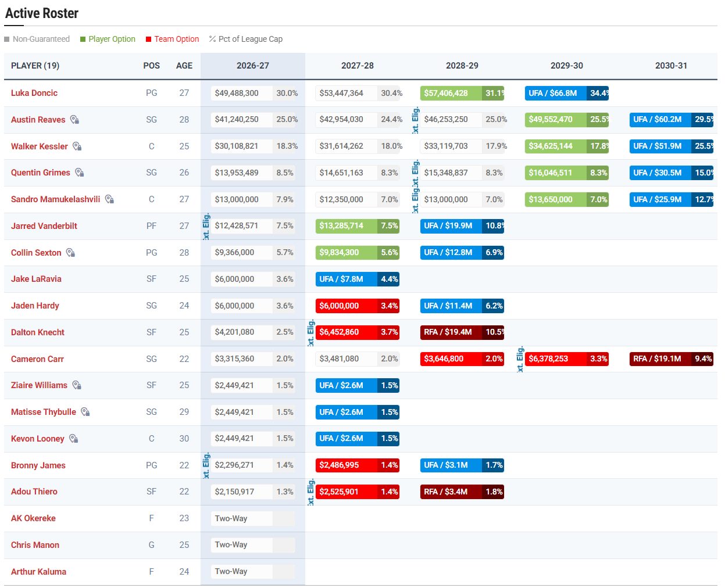Image resolution: width=725 pixels, height=588 pixels.
Task: Click the icon next to Quentin Grimes
Action: click(x=80, y=173)
